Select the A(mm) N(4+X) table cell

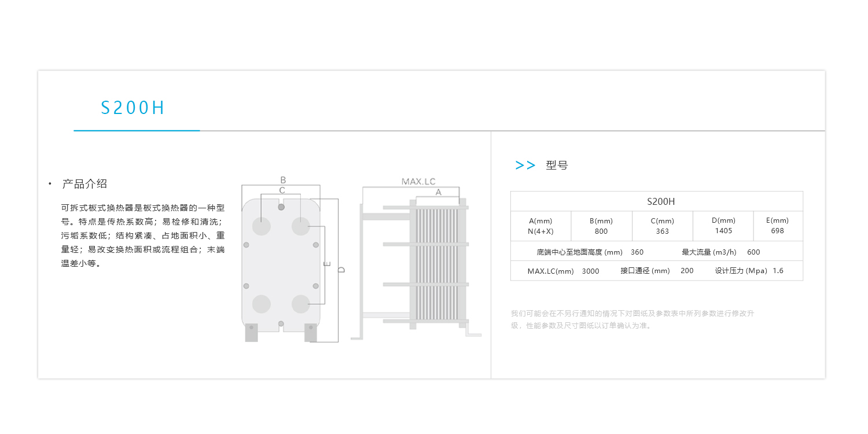click(540, 226)
